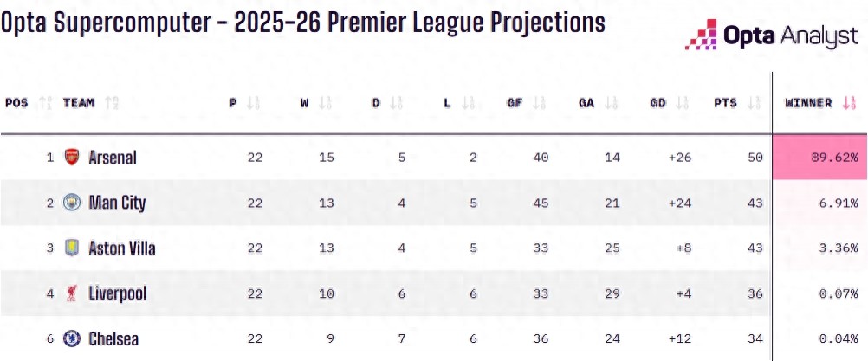Click the Aston Villa club crest icon

pos(72,248)
